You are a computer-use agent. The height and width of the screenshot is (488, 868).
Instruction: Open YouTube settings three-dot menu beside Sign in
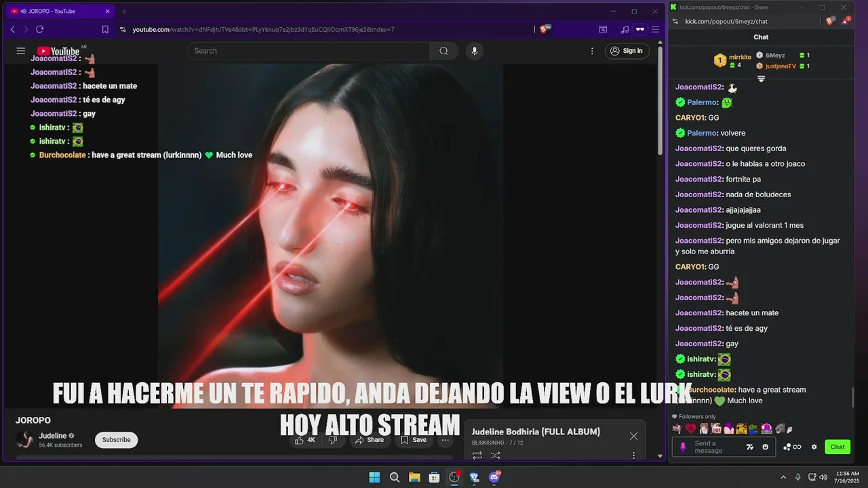click(592, 51)
